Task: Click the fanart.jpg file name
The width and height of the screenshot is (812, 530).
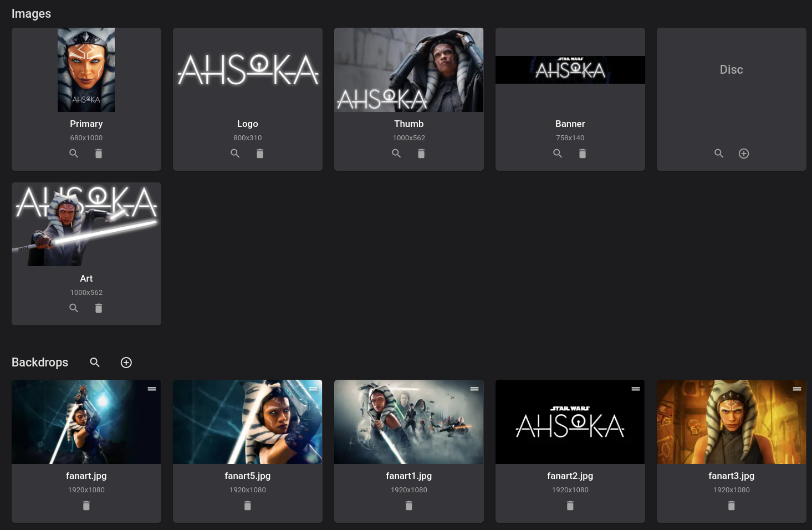Action: (x=86, y=476)
